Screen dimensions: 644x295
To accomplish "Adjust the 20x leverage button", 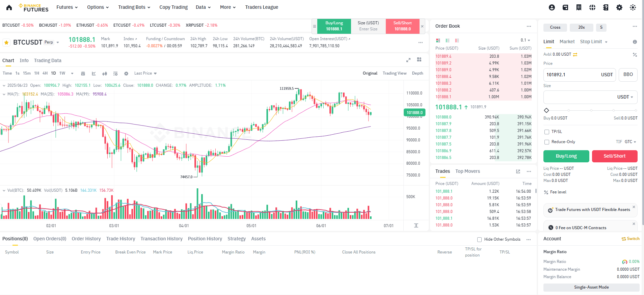I will click(x=581, y=27).
